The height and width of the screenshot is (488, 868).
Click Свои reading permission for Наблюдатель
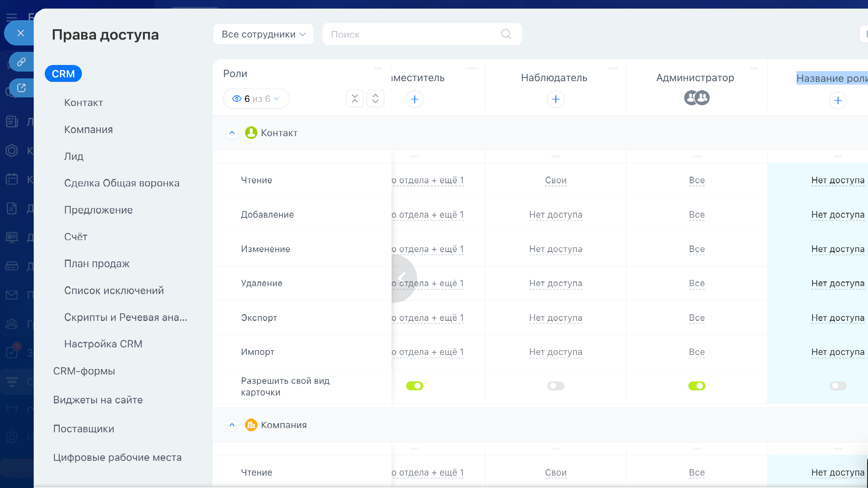pyautogui.click(x=555, y=180)
